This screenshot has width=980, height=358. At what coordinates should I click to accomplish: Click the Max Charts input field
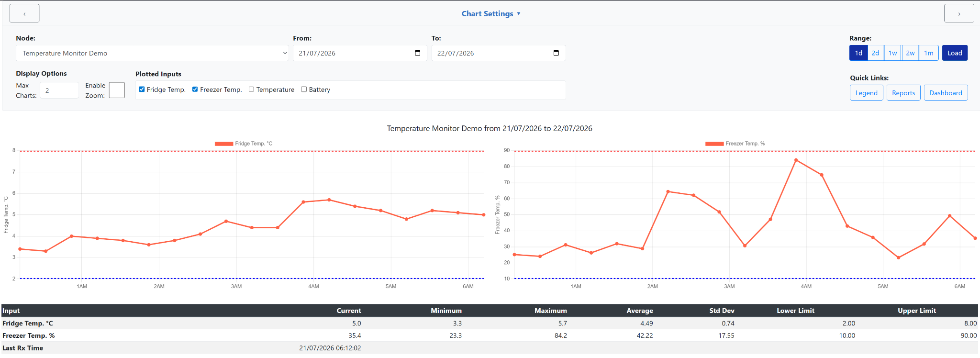pyautogui.click(x=59, y=90)
